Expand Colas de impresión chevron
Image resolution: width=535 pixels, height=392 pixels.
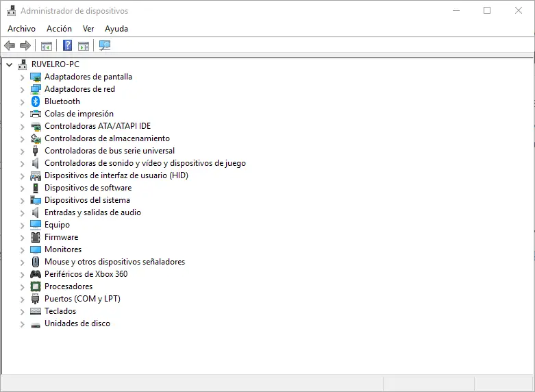(22, 114)
